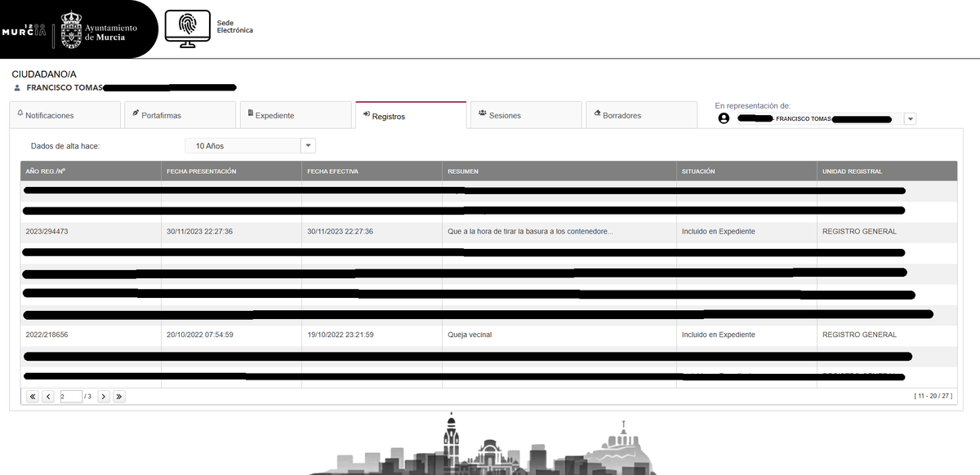Click the people icon on Sesiones
Viewport: 980px width, 475px height.
(x=483, y=114)
